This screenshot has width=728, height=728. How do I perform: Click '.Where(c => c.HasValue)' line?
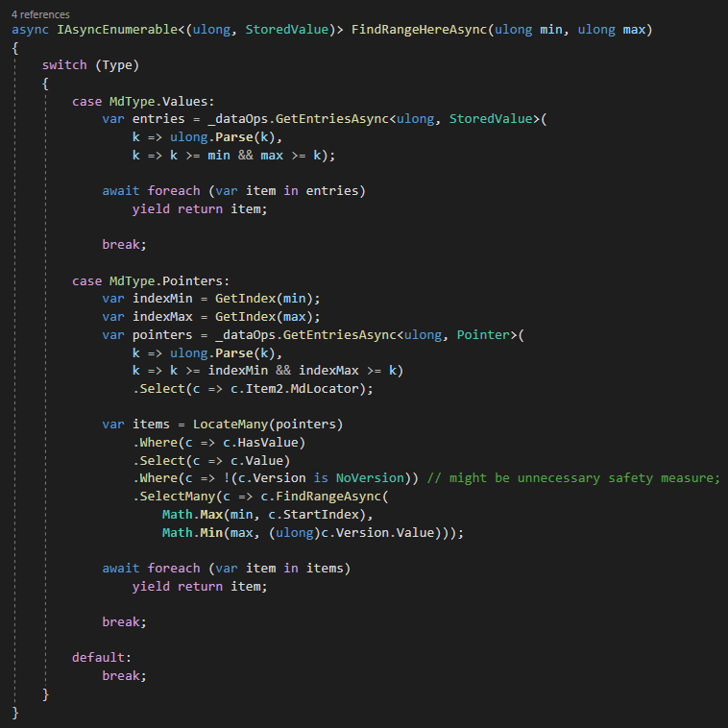point(219,443)
